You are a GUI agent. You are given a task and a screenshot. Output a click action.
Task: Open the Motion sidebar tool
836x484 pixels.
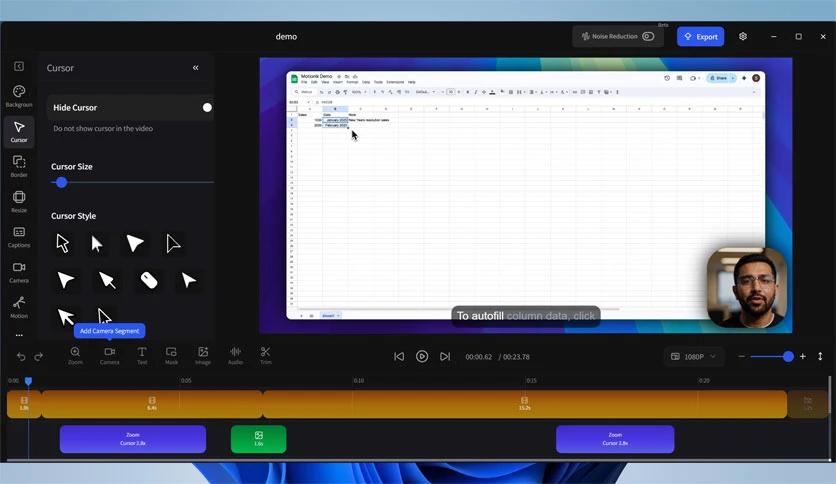coord(19,308)
